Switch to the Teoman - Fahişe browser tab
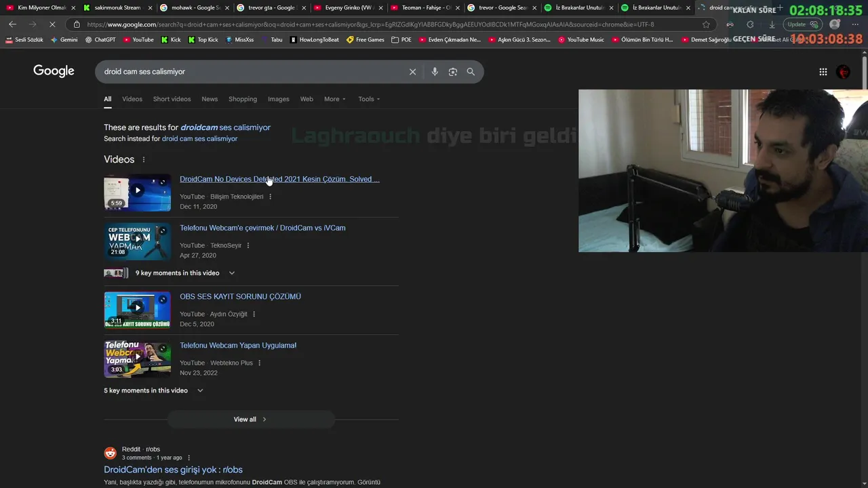 pyautogui.click(x=426, y=7)
